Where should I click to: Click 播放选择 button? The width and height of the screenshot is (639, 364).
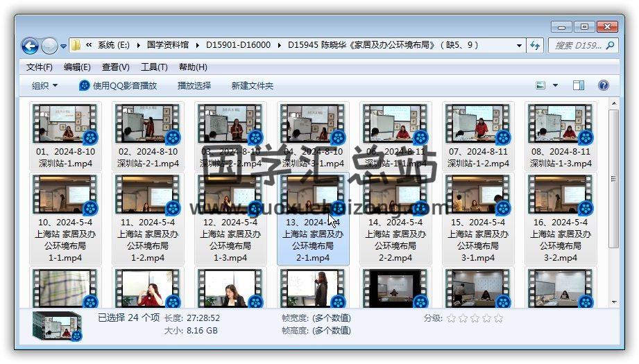point(194,85)
